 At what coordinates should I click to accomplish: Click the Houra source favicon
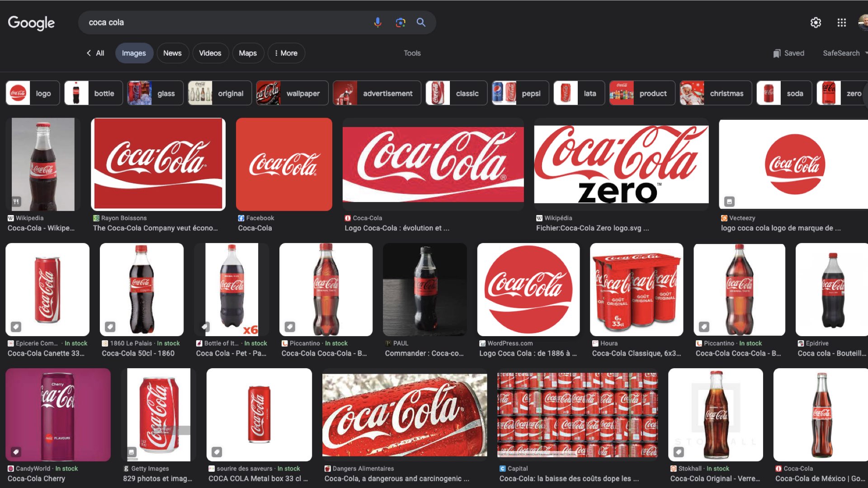(595, 343)
